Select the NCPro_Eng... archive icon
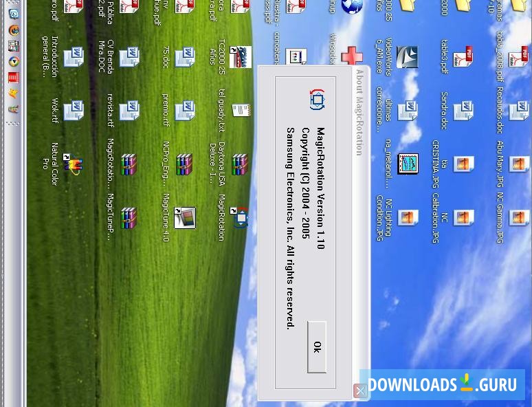 185,164
